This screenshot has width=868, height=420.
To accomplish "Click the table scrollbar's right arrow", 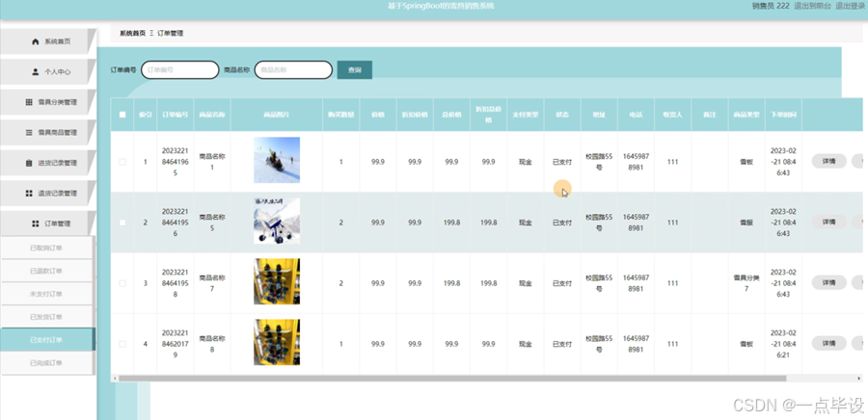I will (x=859, y=379).
